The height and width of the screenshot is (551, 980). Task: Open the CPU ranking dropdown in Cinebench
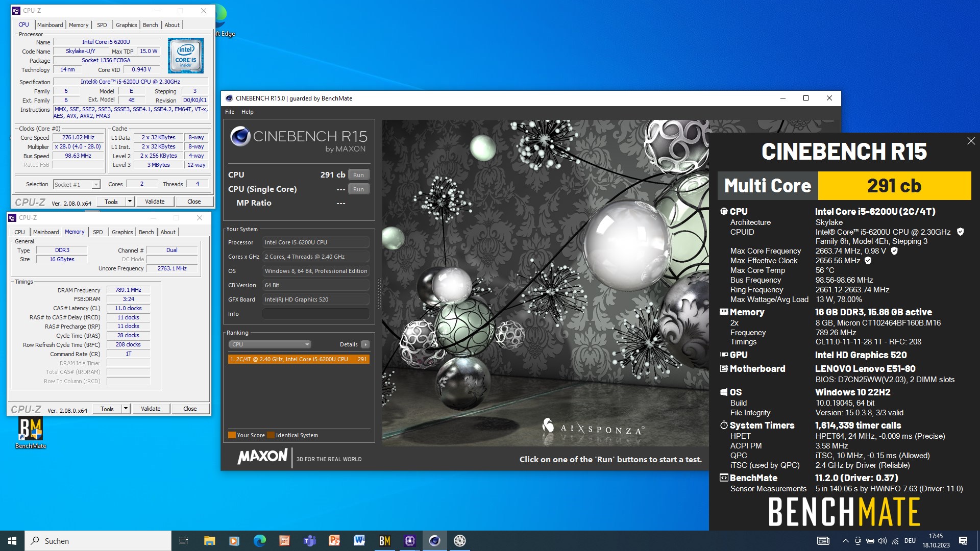[x=269, y=344]
